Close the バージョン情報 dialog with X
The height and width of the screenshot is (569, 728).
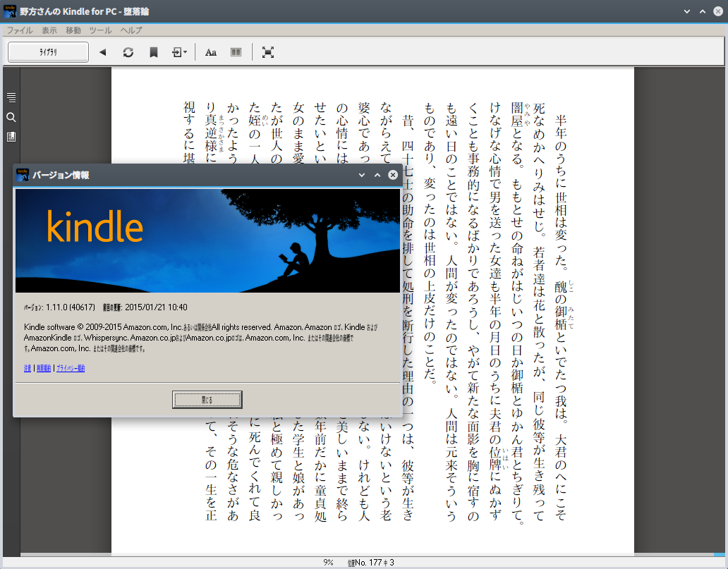[393, 175]
